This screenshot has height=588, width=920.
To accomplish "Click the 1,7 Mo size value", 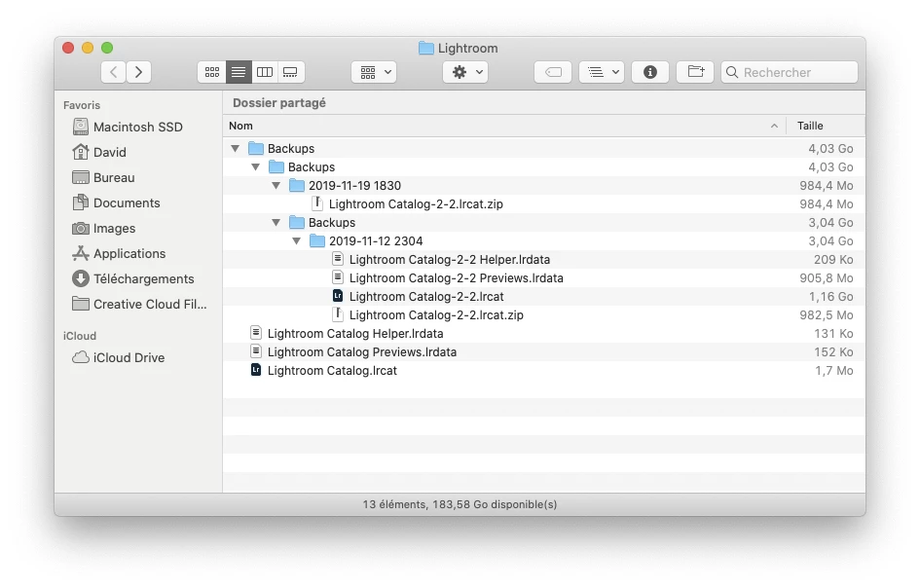I will click(834, 370).
